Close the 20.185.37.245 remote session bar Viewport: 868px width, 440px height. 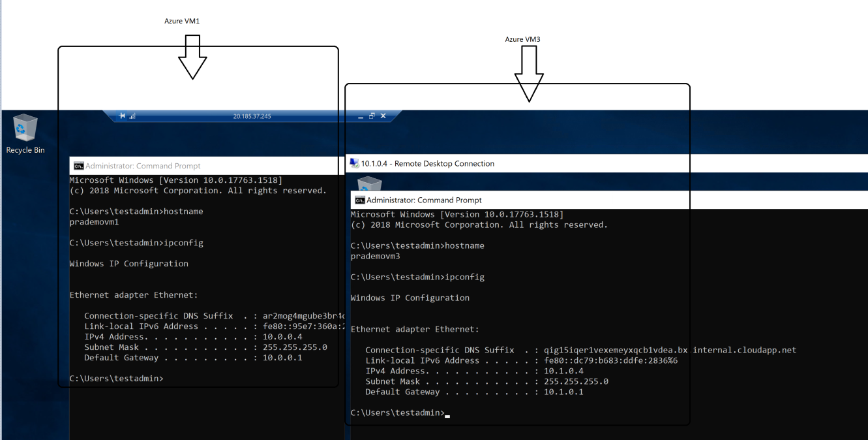point(383,116)
